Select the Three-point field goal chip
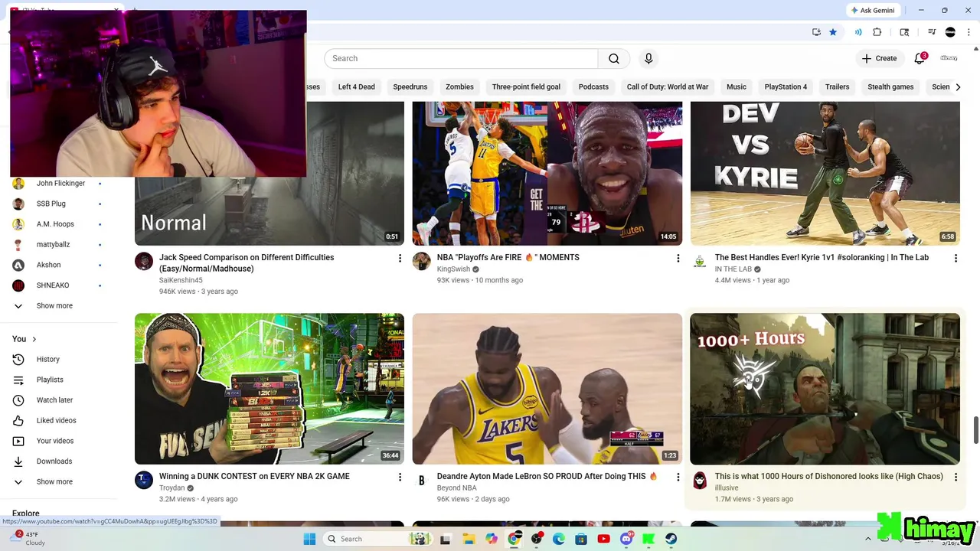Image resolution: width=980 pixels, height=551 pixels. pyautogui.click(x=526, y=87)
